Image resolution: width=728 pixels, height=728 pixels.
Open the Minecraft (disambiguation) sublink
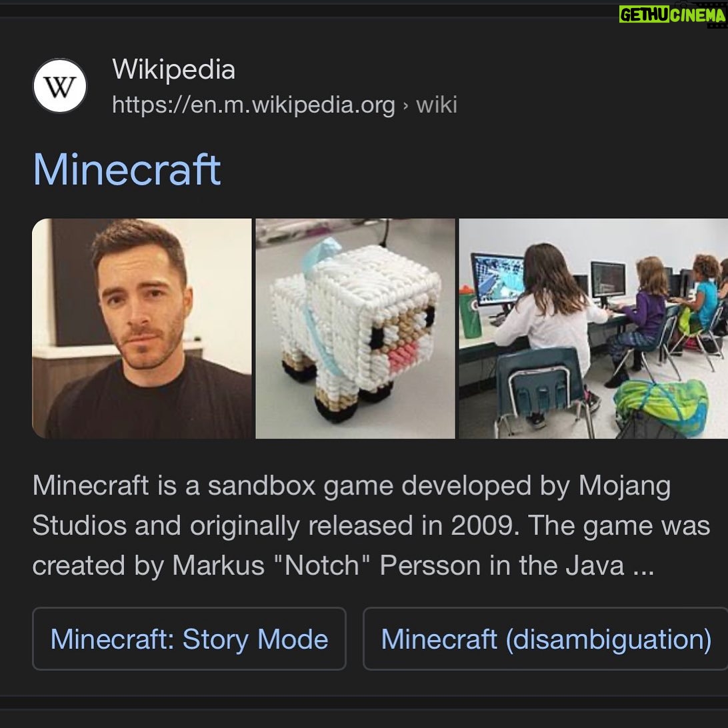[545, 639]
